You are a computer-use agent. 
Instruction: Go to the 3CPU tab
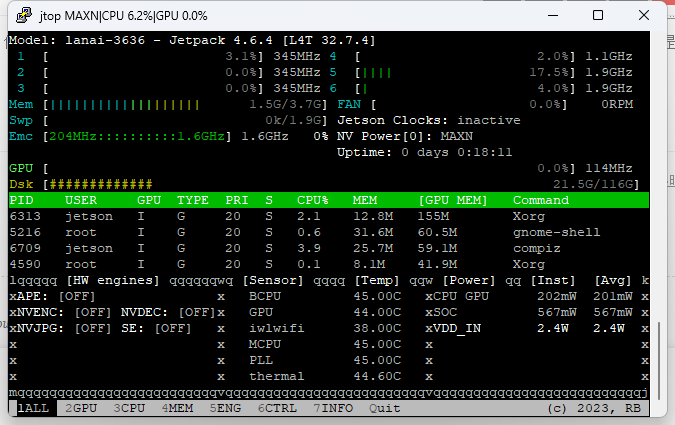pos(129,408)
